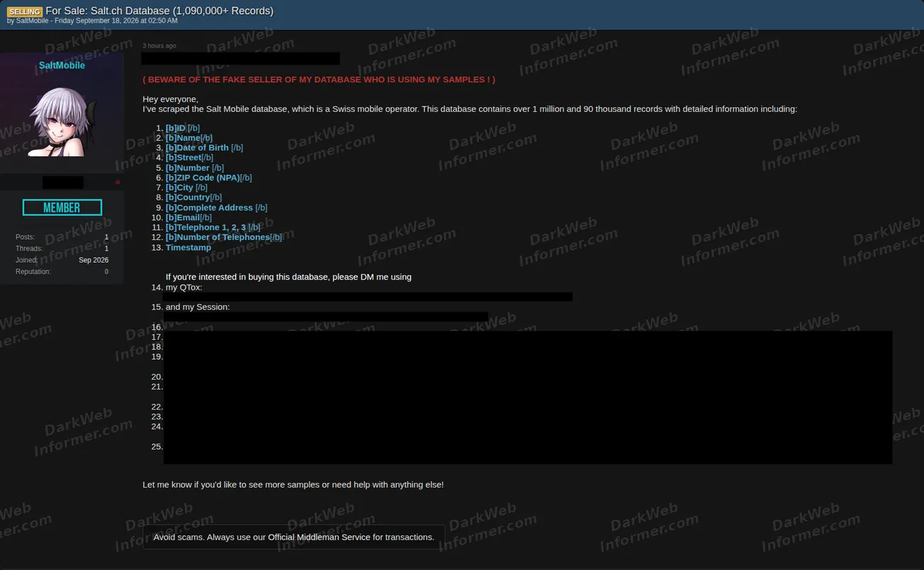Click the '[b]Country[/b]' list item

[194, 198]
